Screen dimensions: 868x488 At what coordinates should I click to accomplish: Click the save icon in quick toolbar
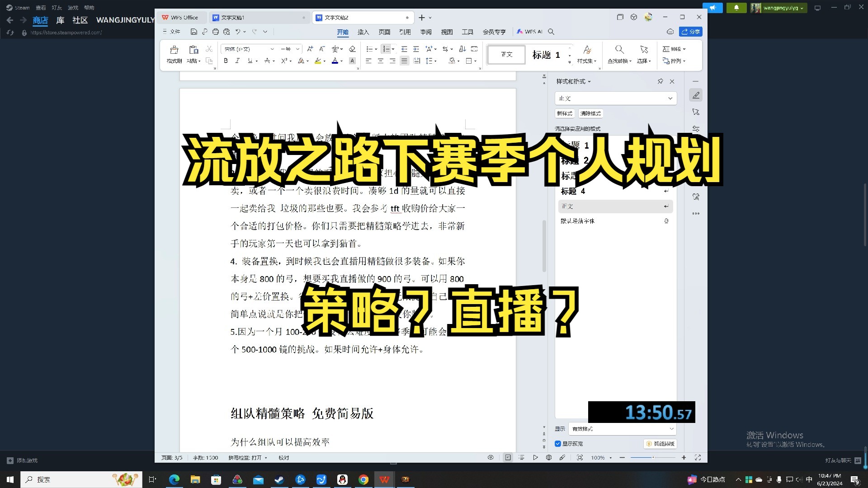(x=193, y=32)
